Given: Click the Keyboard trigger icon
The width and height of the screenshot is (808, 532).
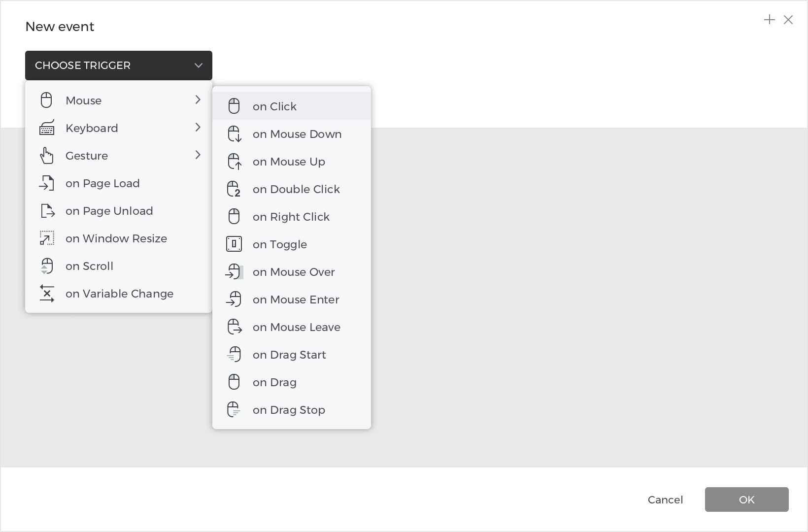Looking at the screenshot, I should pos(47,128).
